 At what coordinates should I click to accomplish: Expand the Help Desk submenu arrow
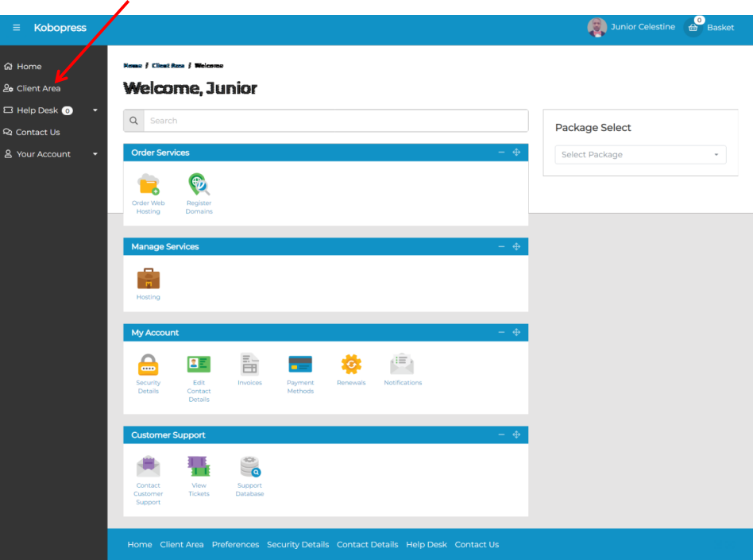point(95,110)
